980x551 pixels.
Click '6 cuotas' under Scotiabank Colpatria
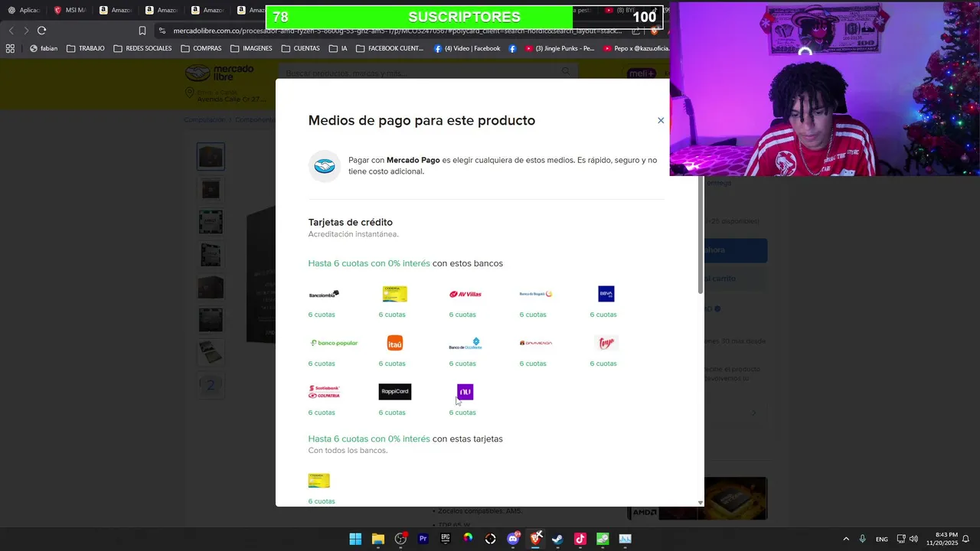322,412
